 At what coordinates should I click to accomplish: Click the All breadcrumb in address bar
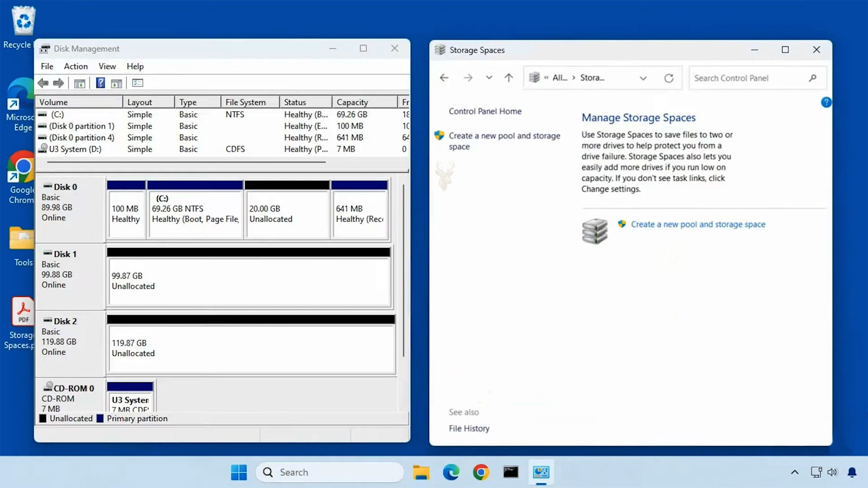click(x=560, y=78)
